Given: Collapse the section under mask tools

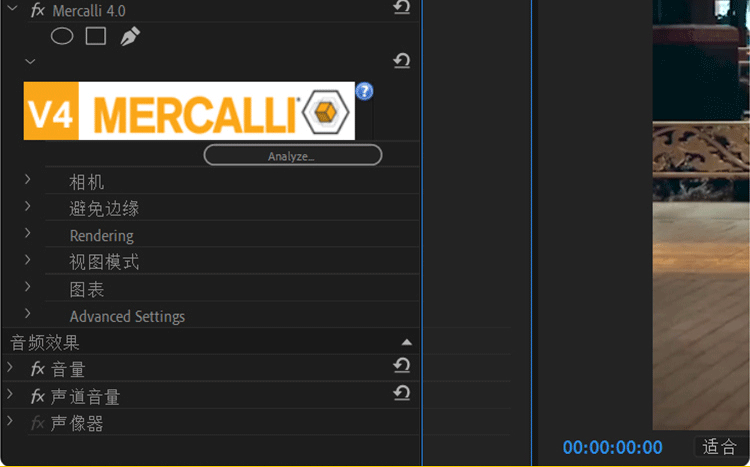Looking at the screenshot, I should (30, 62).
